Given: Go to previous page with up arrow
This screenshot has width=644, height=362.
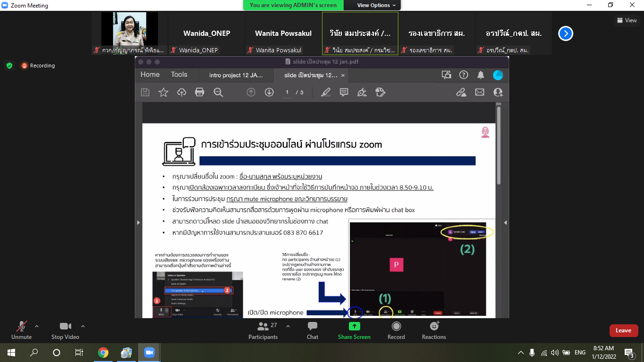Looking at the screenshot, I should 251,92.
